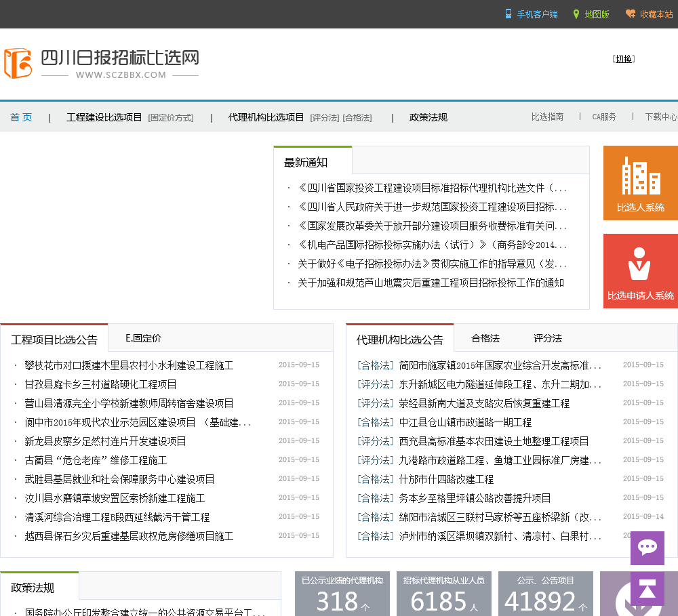Open the 政策法规 navigation item

tap(428, 117)
